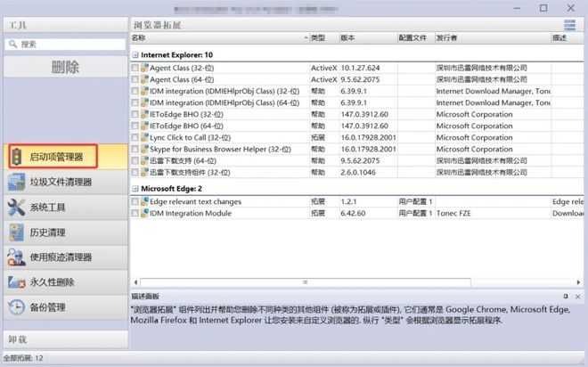Check IDM integration (64-位) checkbox
Screen dimensions: 588x367
(135, 103)
